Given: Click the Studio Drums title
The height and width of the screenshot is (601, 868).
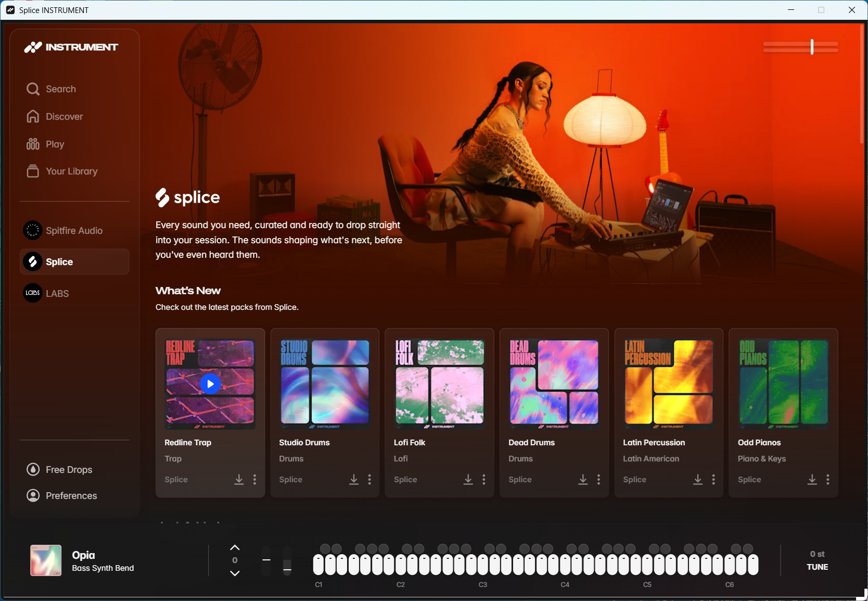Looking at the screenshot, I should (304, 443).
